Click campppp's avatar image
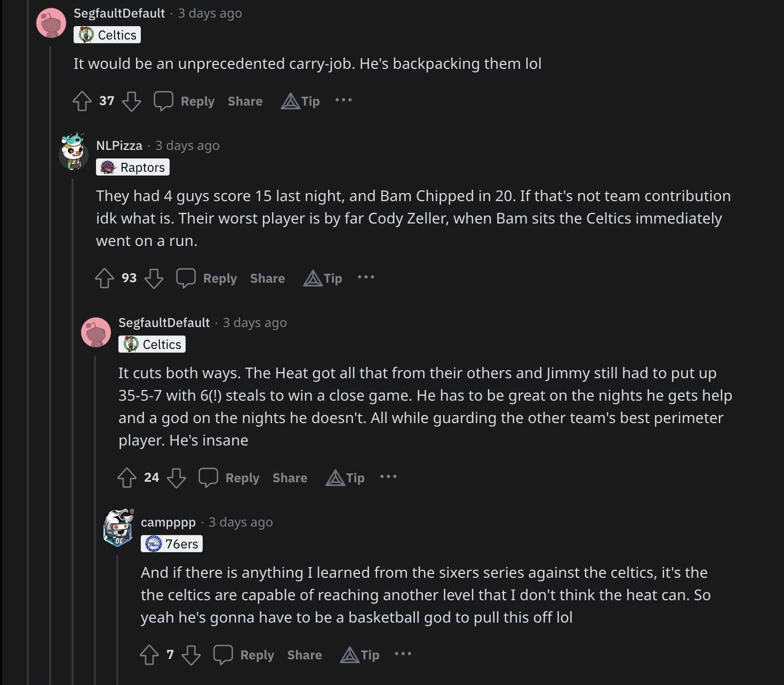Viewport: 784px width, 685px height. point(118,527)
